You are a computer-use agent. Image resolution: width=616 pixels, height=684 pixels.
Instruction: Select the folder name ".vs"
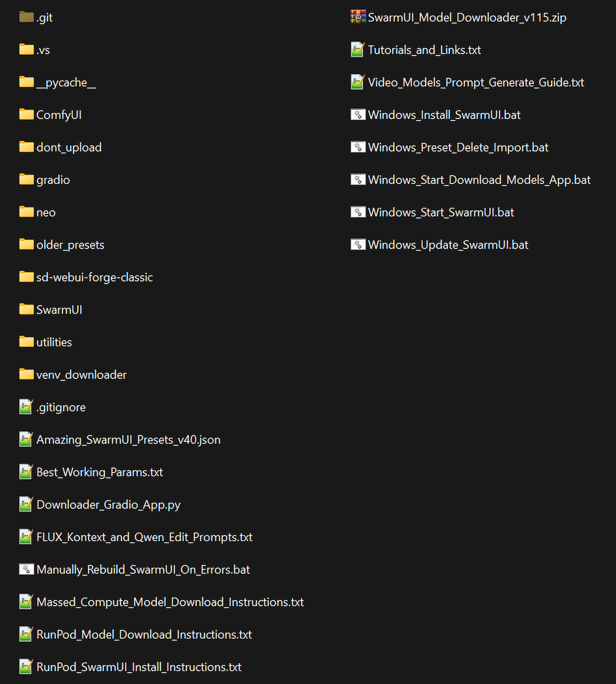tap(43, 50)
